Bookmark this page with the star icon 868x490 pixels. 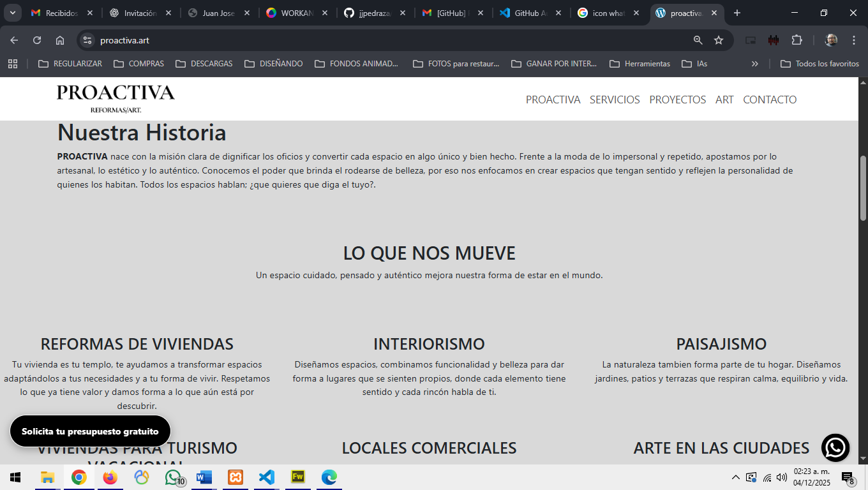(719, 40)
